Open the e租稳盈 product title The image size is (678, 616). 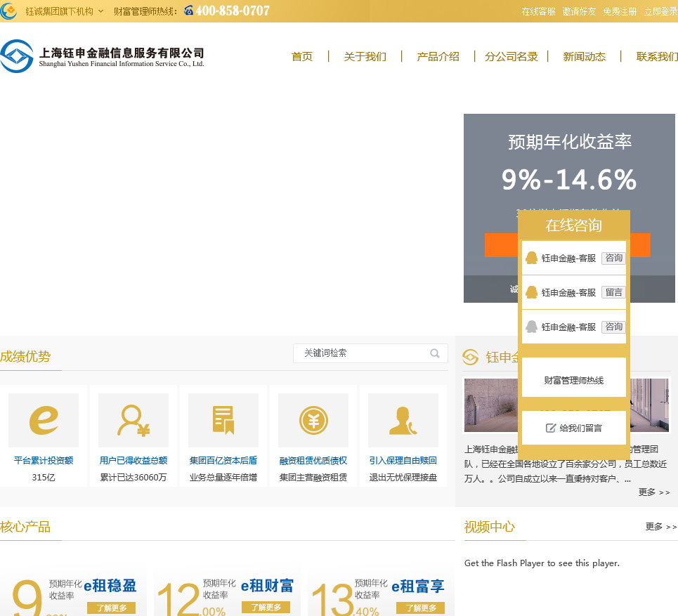pos(110,586)
